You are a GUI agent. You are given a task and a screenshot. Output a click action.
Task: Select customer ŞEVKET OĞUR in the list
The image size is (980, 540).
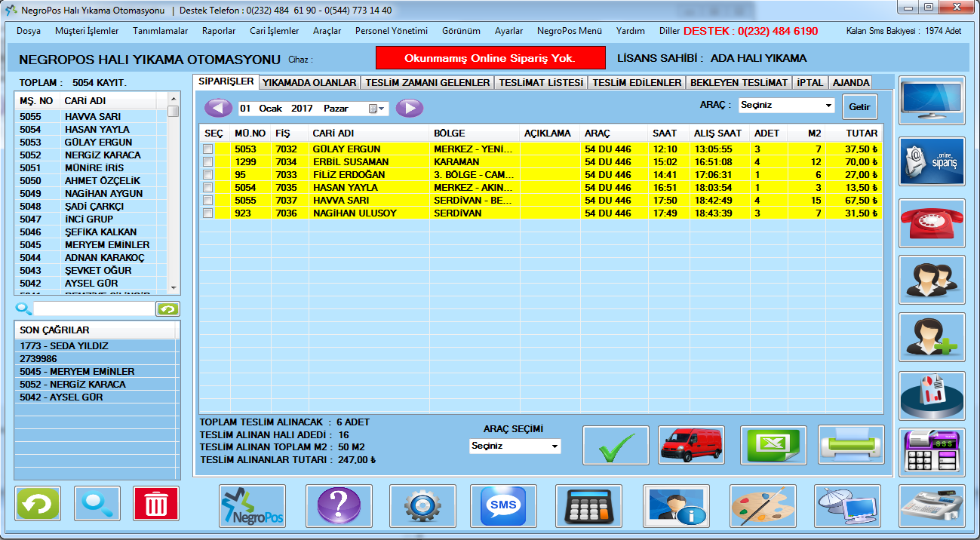click(x=91, y=271)
